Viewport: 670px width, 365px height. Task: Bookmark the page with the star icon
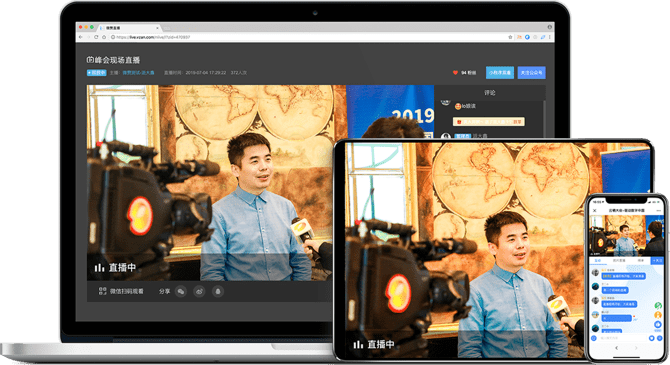(510, 37)
